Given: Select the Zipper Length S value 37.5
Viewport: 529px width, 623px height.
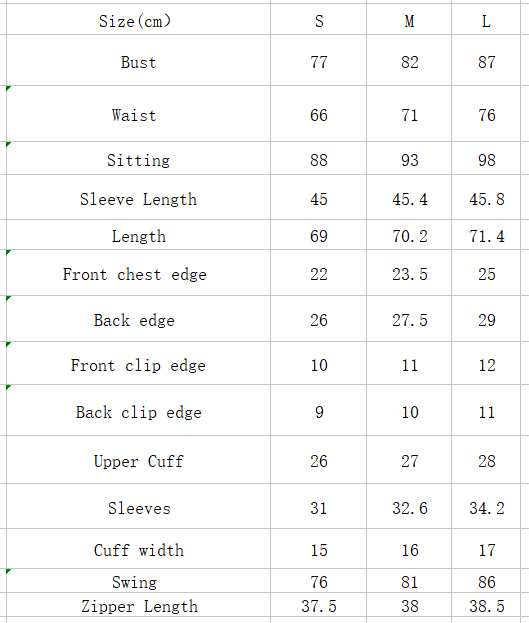Looking at the screenshot, I should (318, 605).
